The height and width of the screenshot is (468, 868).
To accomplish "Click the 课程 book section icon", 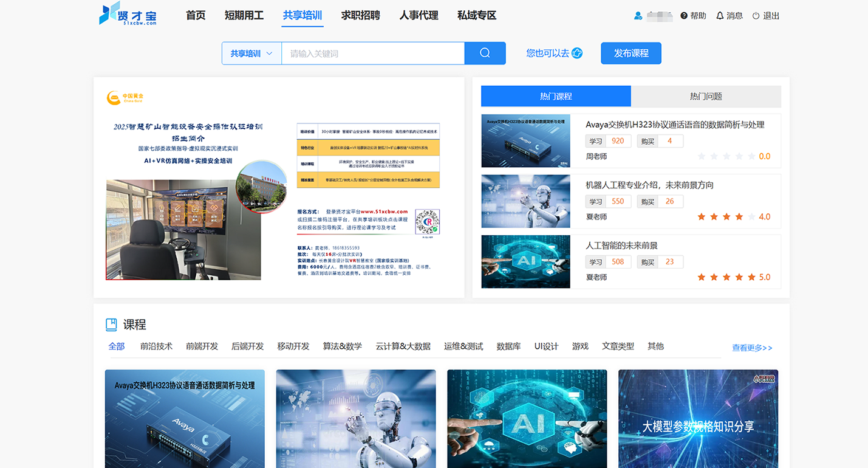I will pyautogui.click(x=111, y=325).
